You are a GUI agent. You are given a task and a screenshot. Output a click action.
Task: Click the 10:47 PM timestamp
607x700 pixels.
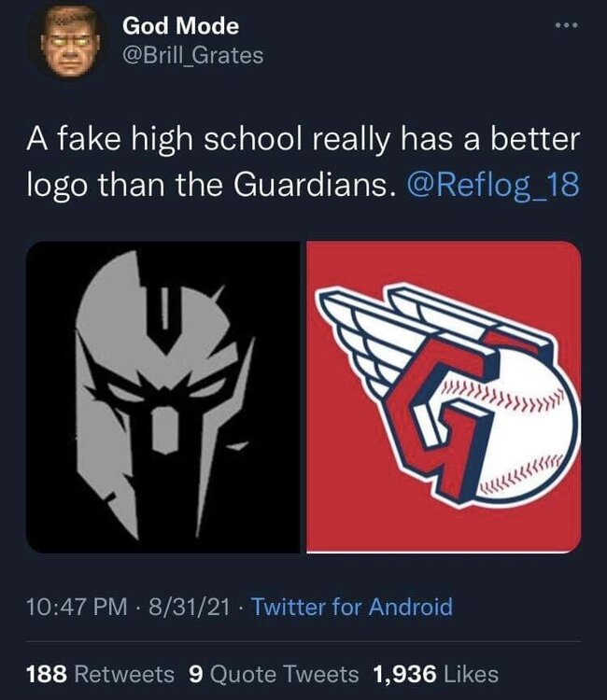tap(77, 607)
